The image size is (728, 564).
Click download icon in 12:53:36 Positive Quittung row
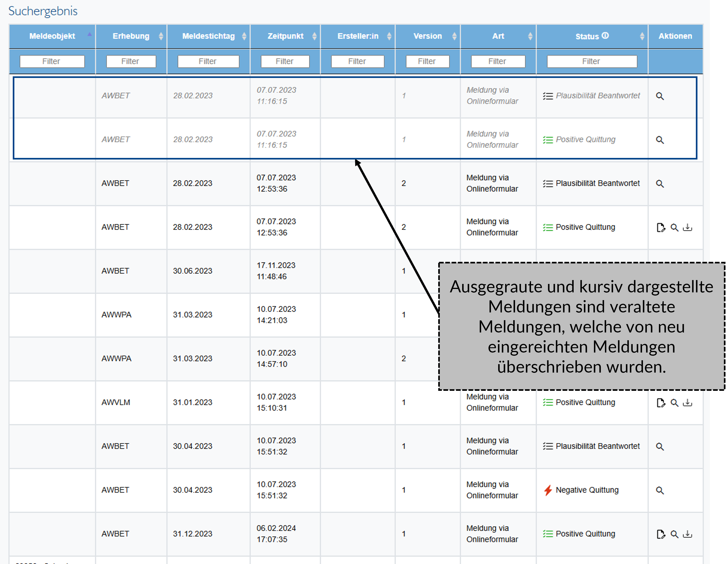point(687,227)
